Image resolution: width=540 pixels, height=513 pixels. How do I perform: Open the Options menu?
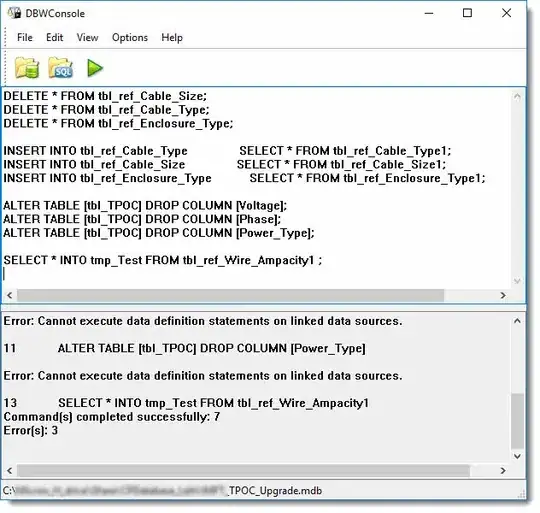130,37
